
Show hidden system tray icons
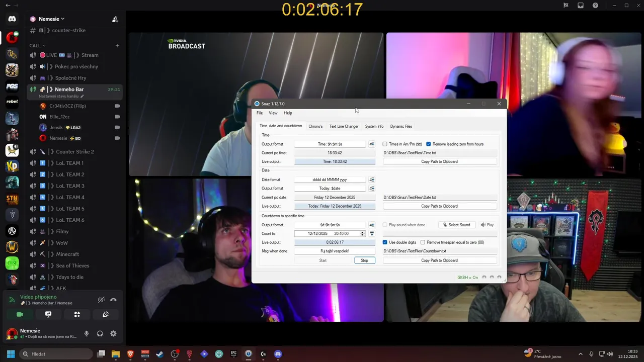(580, 354)
